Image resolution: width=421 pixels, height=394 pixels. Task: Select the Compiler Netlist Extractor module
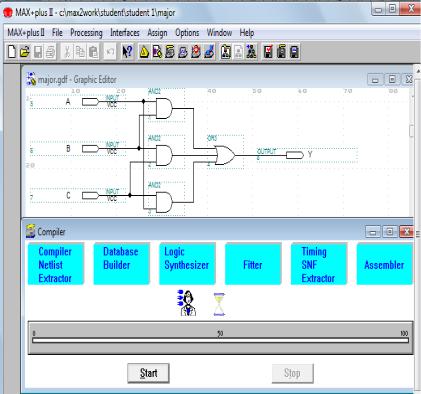pyautogui.click(x=55, y=264)
